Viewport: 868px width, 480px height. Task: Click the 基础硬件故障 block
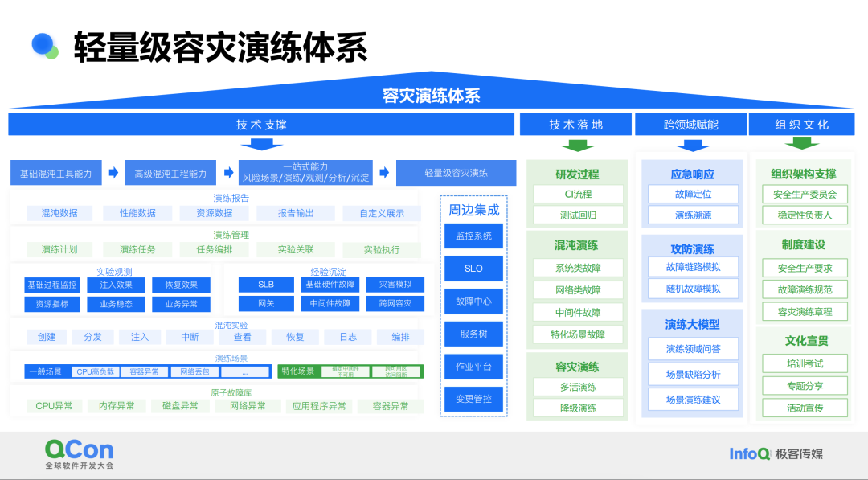click(x=330, y=285)
